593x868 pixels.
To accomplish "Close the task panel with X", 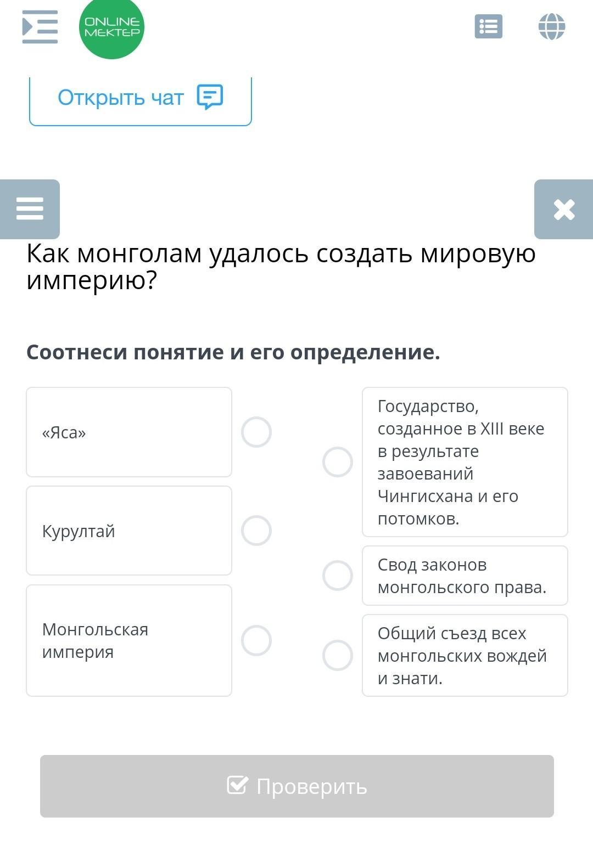I will tap(564, 209).
